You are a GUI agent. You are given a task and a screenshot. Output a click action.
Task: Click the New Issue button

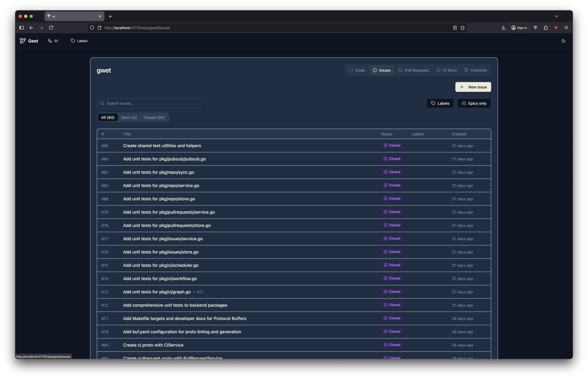click(473, 87)
